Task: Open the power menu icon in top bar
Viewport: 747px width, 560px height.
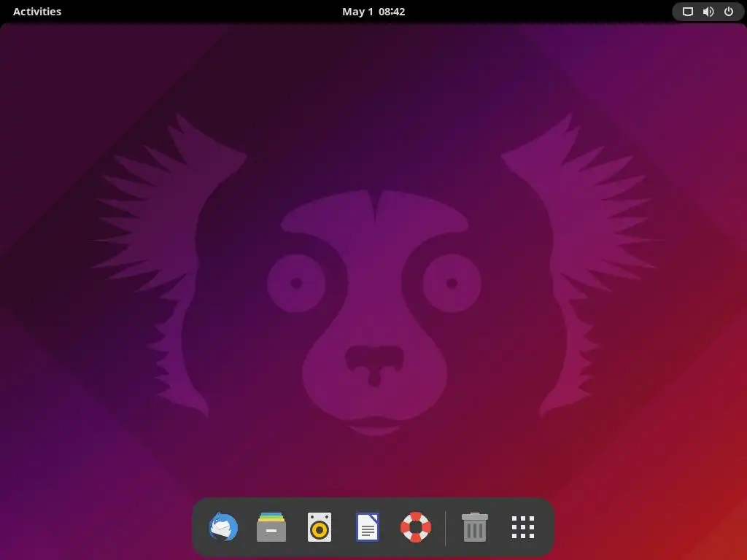Action: 729,12
